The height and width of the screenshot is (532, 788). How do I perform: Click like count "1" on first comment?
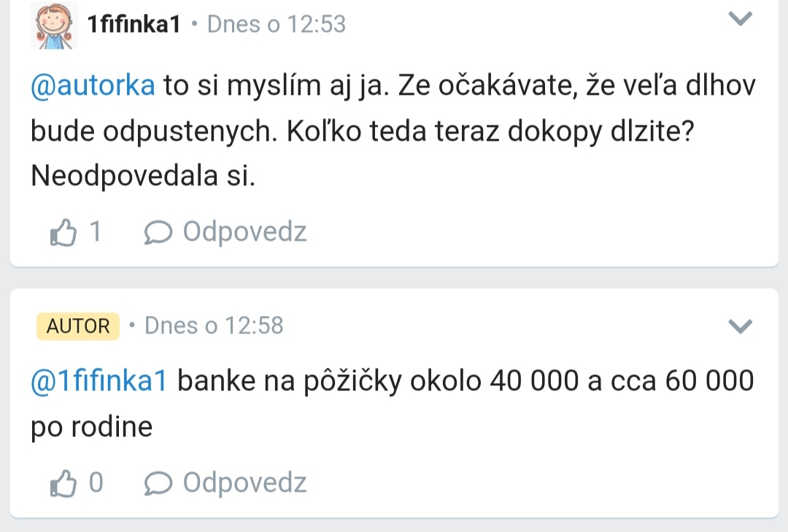95,233
